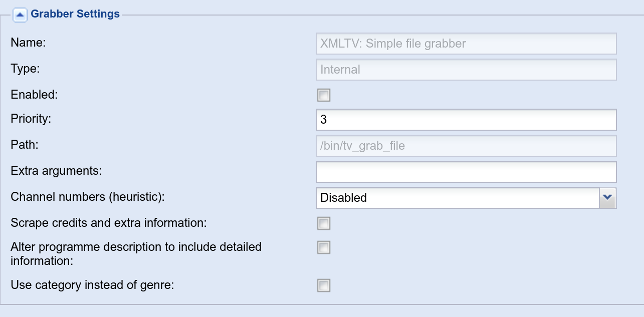Enable Scrape credits and extra information

point(324,223)
